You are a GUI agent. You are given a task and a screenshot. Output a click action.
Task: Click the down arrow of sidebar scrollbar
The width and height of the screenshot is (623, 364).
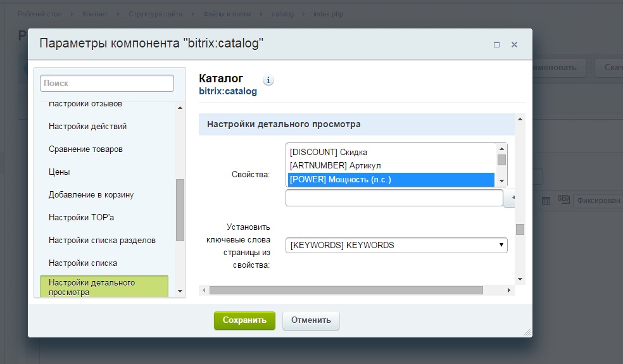[180, 291]
